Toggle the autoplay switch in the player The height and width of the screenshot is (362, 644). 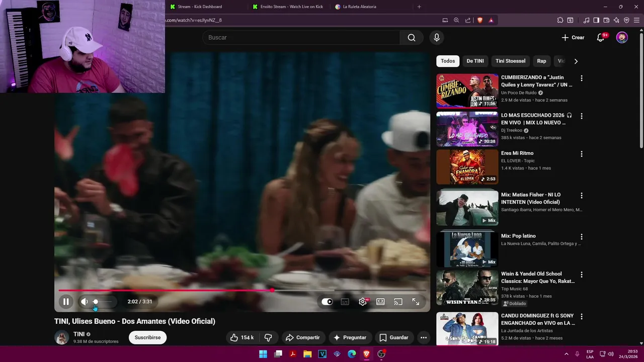pos(328,302)
